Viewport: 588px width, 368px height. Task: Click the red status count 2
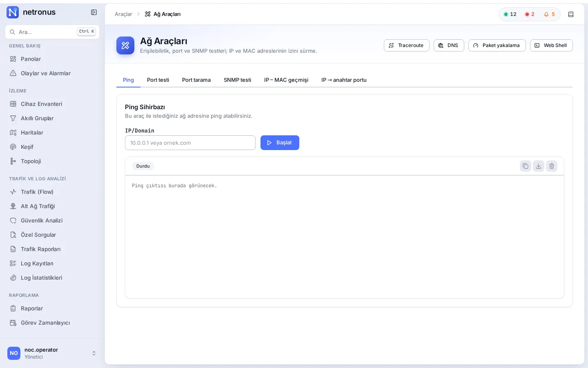pos(530,14)
